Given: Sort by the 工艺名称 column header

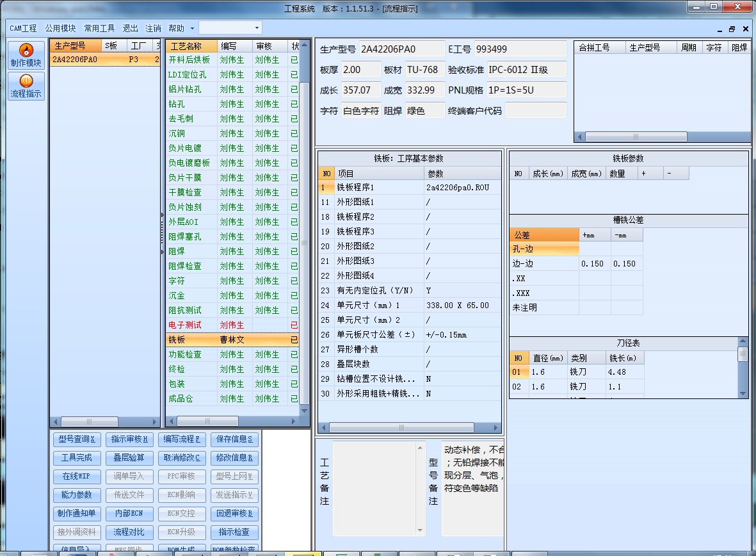Looking at the screenshot, I should coord(191,46).
